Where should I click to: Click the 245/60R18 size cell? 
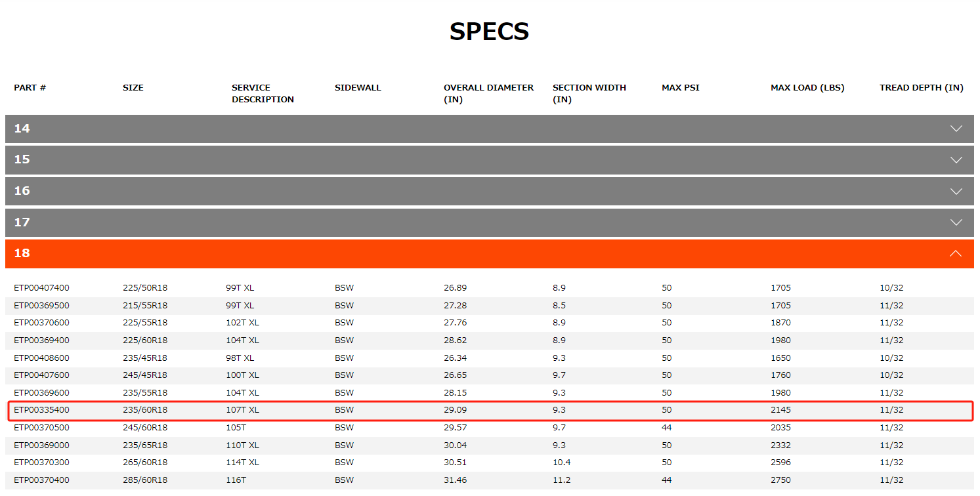pyautogui.click(x=145, y=428)
